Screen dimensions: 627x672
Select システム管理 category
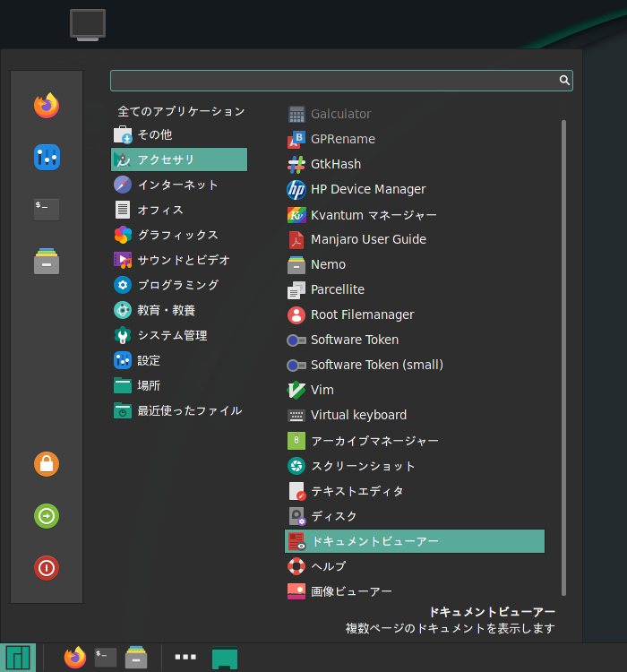[x=179, y=335]
